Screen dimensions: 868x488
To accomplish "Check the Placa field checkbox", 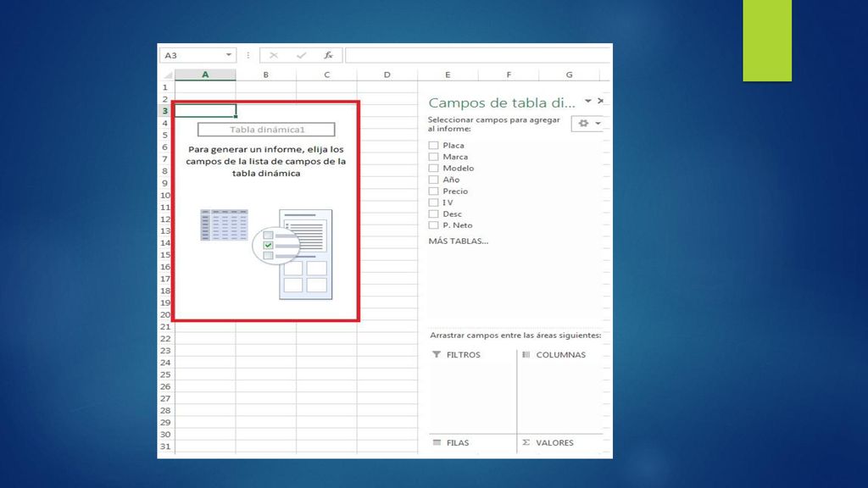I will coord(433,145).
